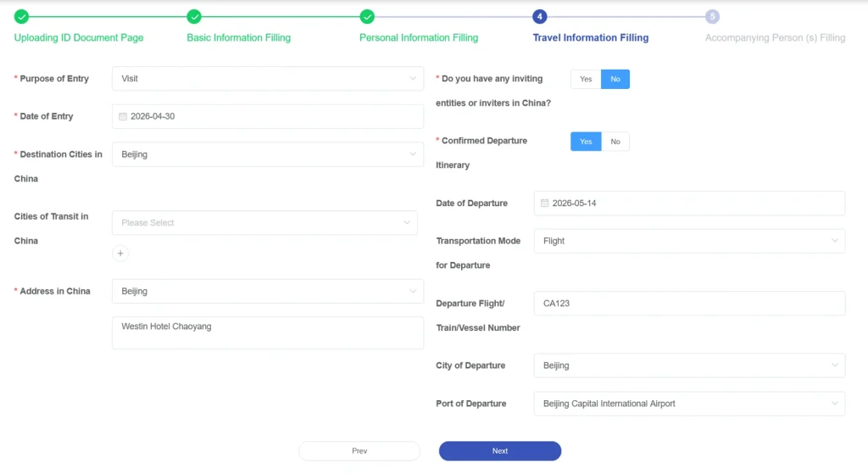Click the checkmark circle for Basic Information Filling
The image size is (868, 474).
point(194,16)
